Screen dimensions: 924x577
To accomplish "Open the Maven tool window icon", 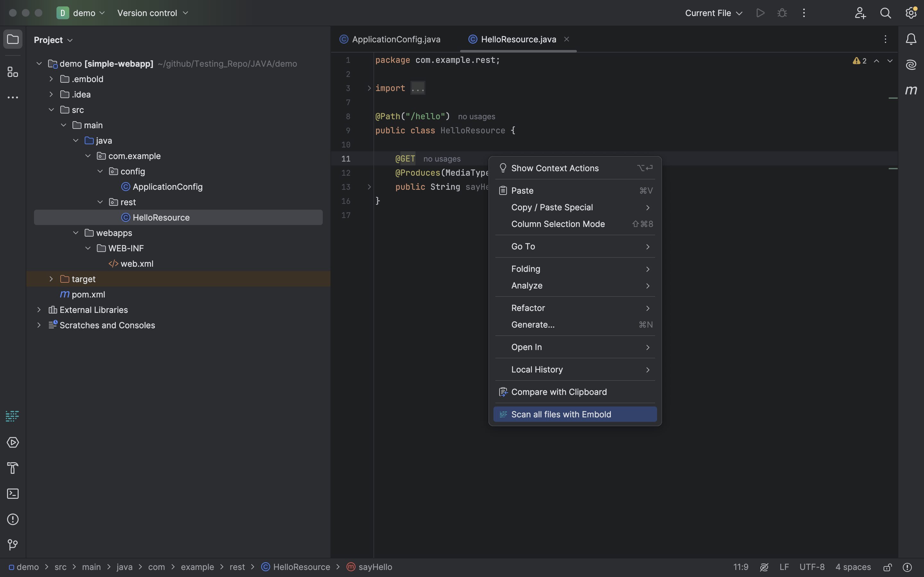I will coord(911,90).
